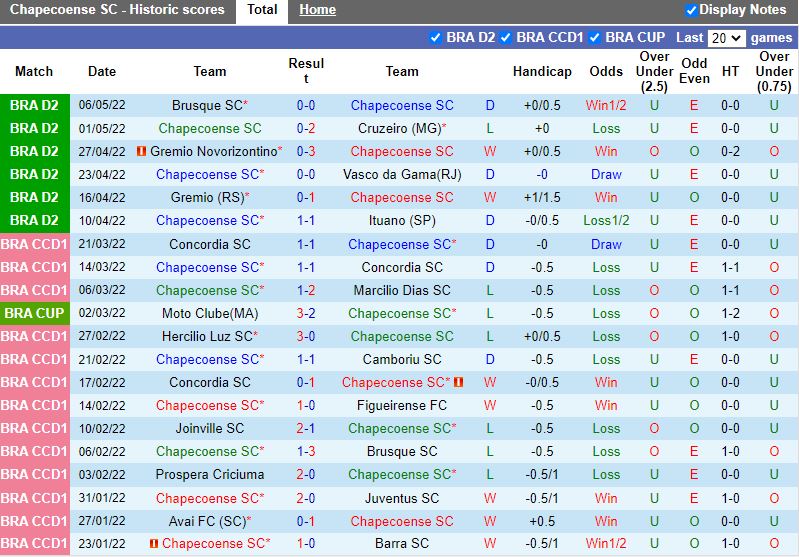This screenshot has height=557, width=799.
Task: Click Draw odds on Vasco da Gama row
Action: pos(606,175)
